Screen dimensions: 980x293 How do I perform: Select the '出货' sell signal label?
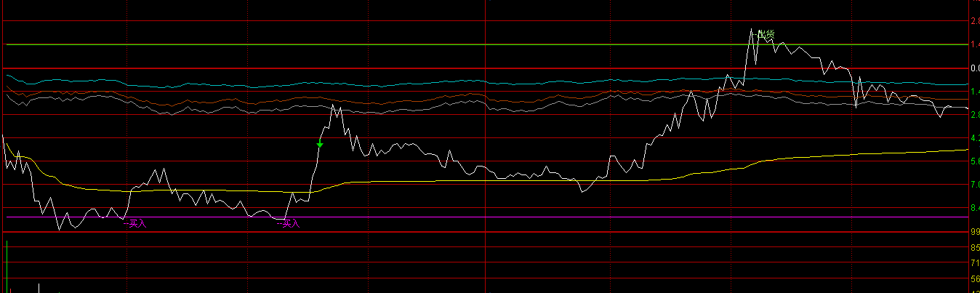(x=766, y=34)
